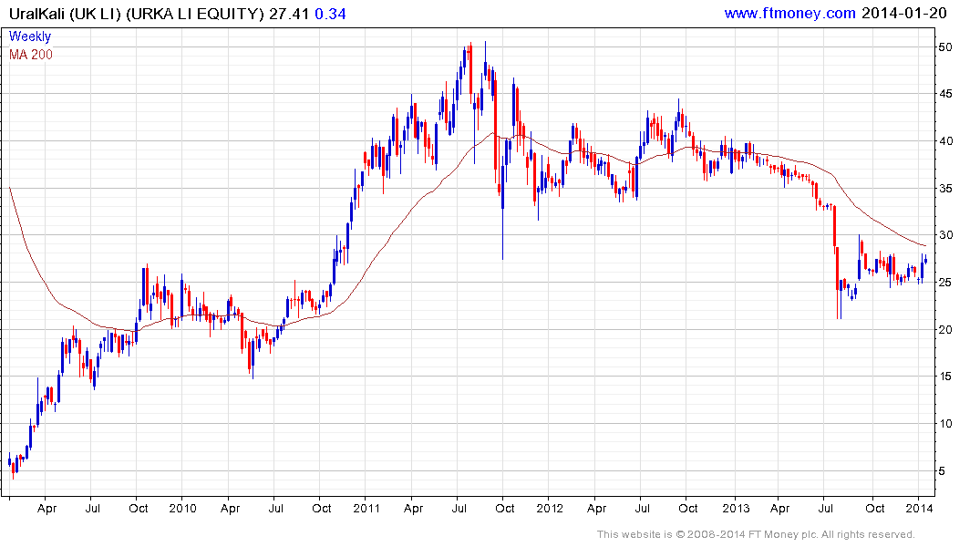Click the FT Money copyright notice
Screen dimensions: 980x547
756,534
